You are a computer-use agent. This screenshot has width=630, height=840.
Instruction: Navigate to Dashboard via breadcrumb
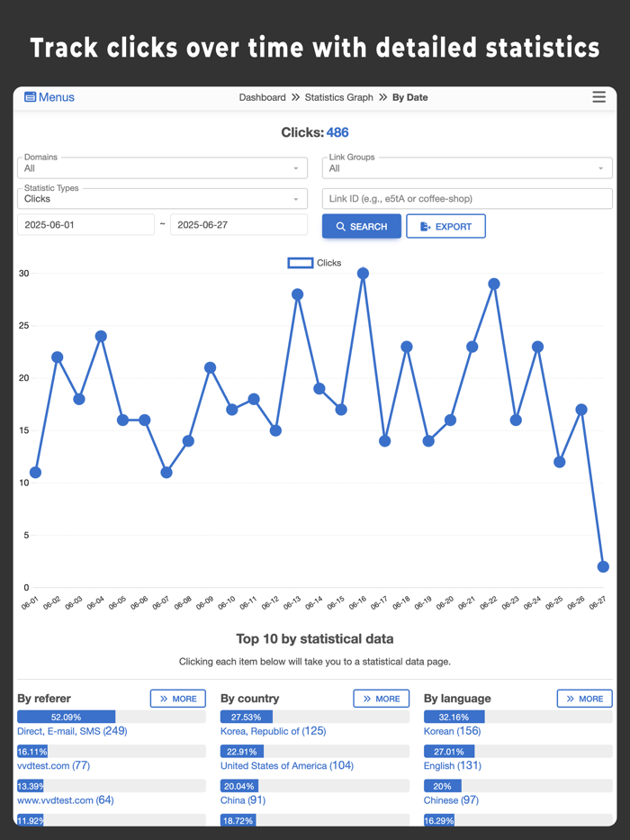point(262,96)
